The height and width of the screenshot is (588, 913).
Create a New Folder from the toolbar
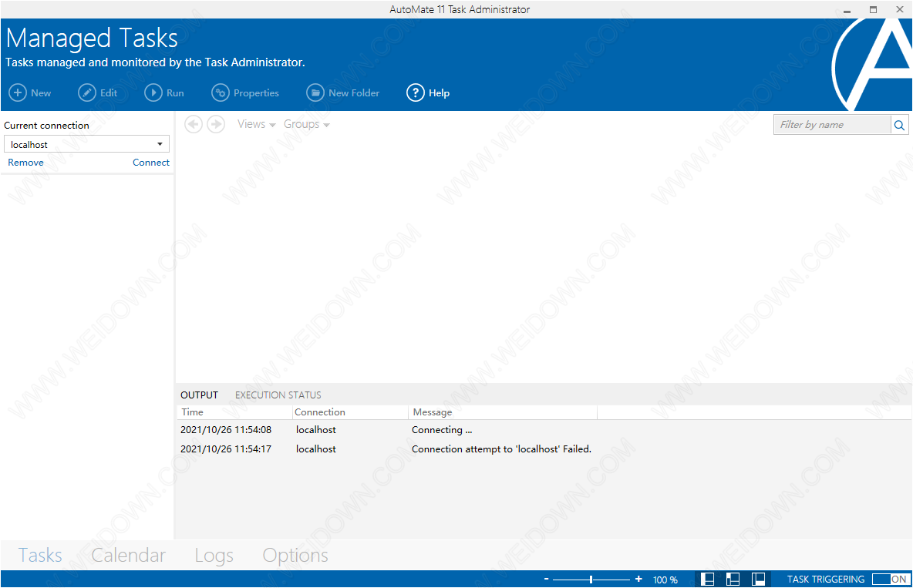[315, 93]
